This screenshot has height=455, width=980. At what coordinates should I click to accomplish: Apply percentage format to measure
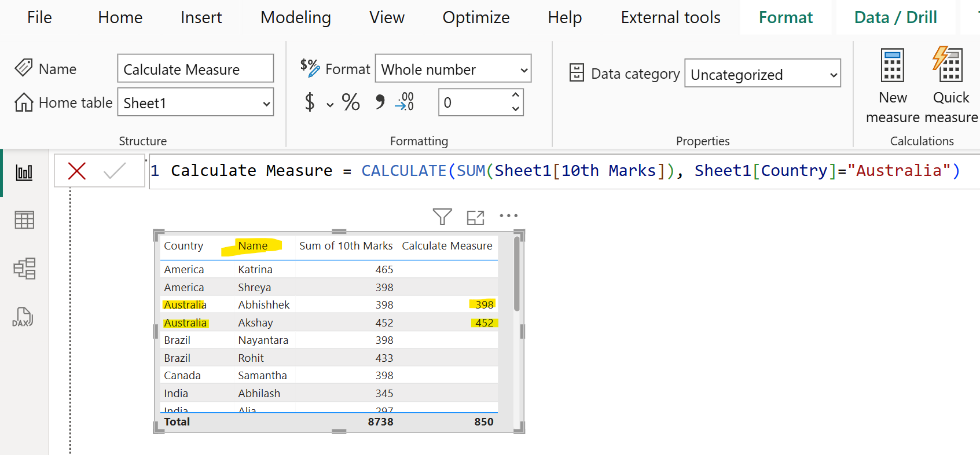pos(351,102)
